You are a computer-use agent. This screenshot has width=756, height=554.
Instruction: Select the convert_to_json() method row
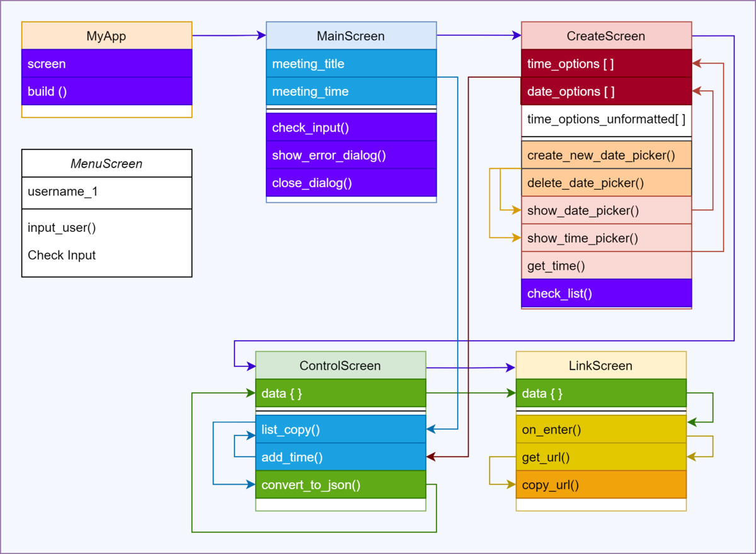[340, 485]
